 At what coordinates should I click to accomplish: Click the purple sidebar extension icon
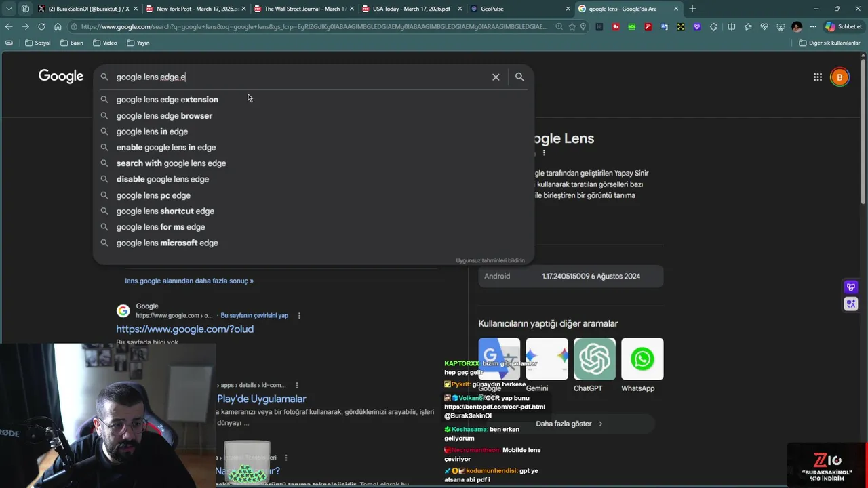coord(851,287)
